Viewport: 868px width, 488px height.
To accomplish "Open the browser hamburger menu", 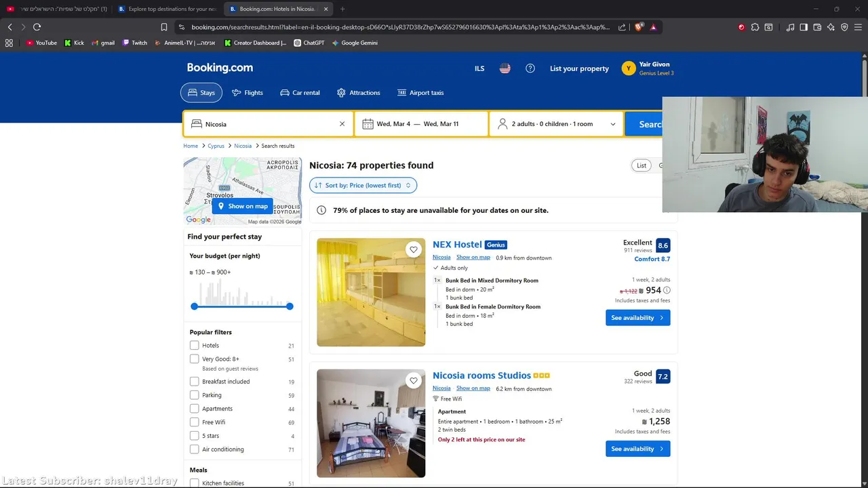I will pyautogui.click(x=858, y=27).
